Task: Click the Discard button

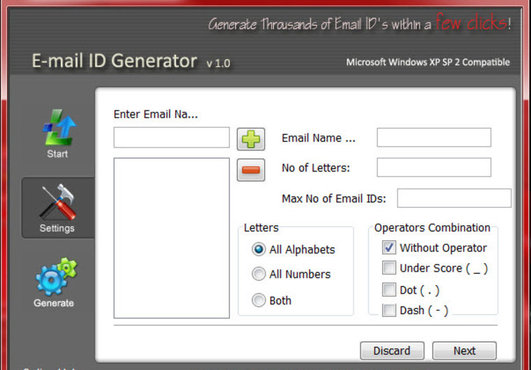Action: (x=392, y=351)
